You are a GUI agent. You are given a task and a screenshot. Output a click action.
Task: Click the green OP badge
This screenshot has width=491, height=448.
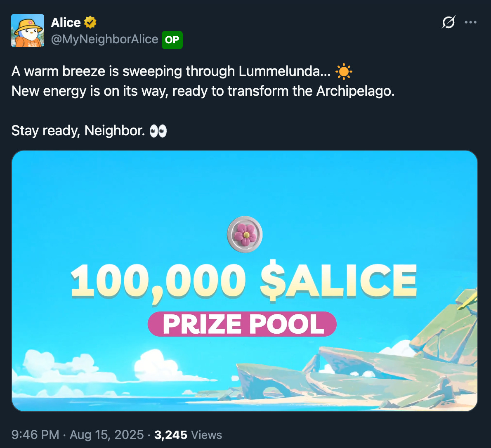coord(172,40)
